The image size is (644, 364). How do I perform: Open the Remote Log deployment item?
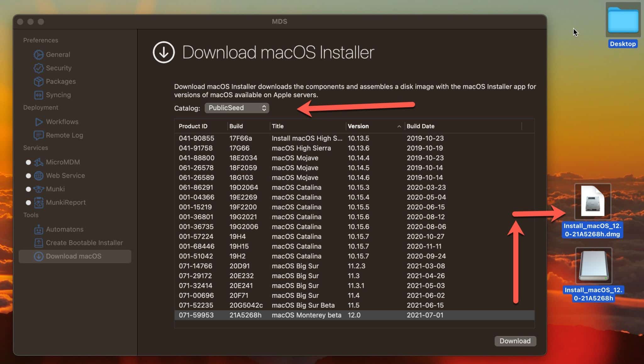(64, 135)
